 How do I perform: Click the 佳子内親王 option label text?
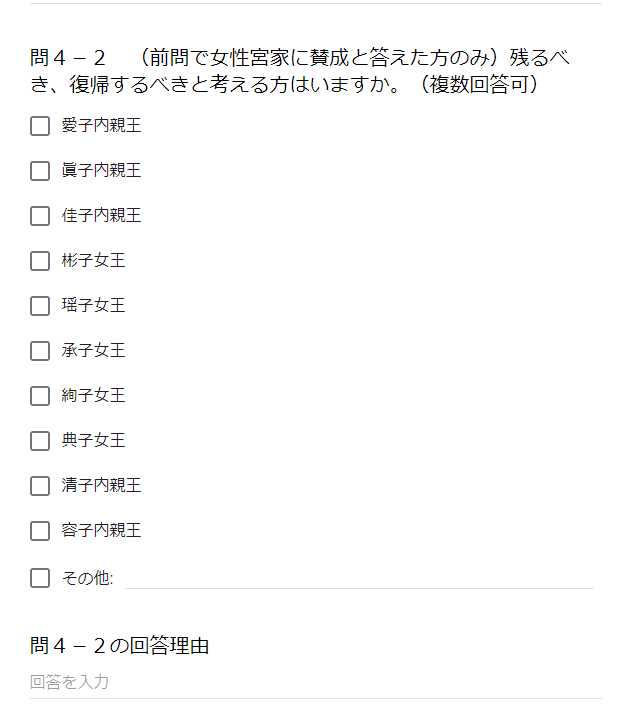click(x=101, y=216)
